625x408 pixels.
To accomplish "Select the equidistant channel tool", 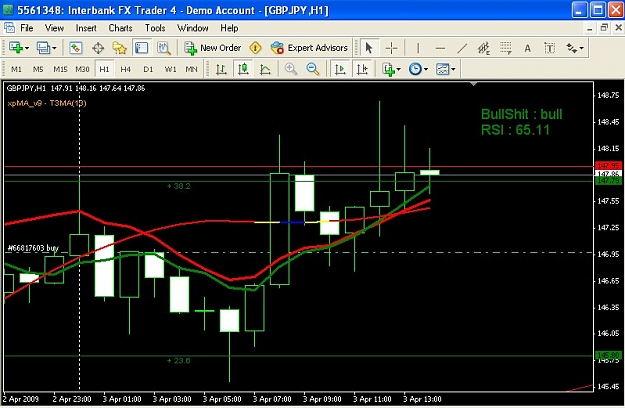I will coord(483,48).
